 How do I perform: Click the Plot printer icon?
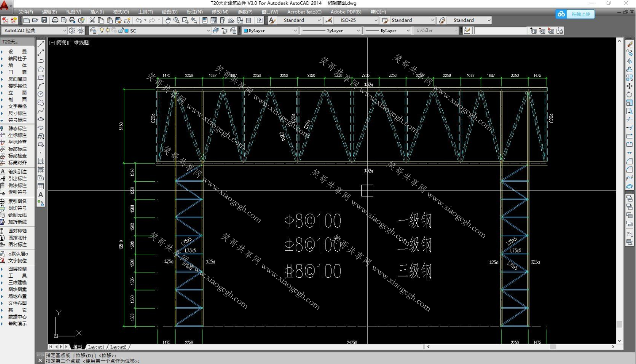click(55, 20)
